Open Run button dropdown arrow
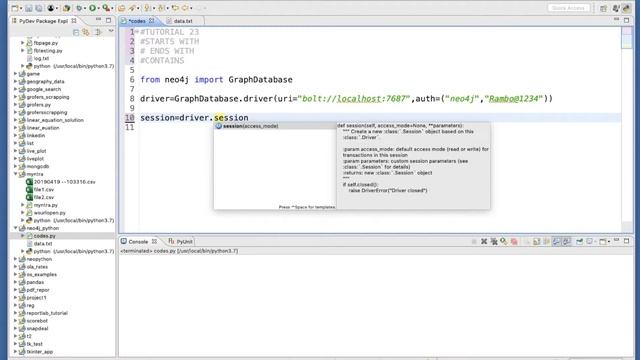Image resolution: width=640 pixels, height=360 pixels. click(98, 8)
